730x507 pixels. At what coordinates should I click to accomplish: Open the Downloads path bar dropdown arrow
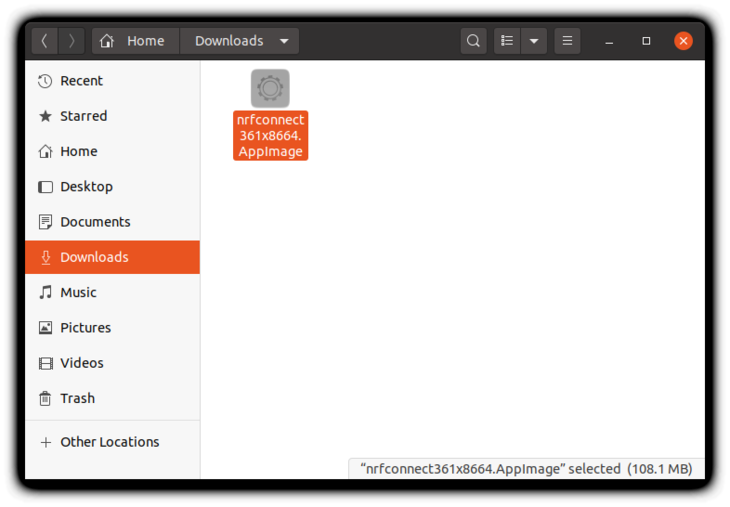pyautogui.click(x=284, y=41)
